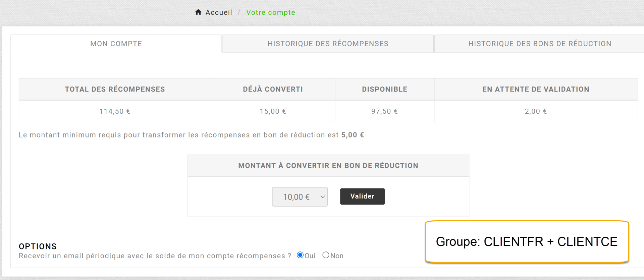The image size is (644, 280).
Task: Expand the 10,00 € amount dropdown
Action: click(300, 197)
